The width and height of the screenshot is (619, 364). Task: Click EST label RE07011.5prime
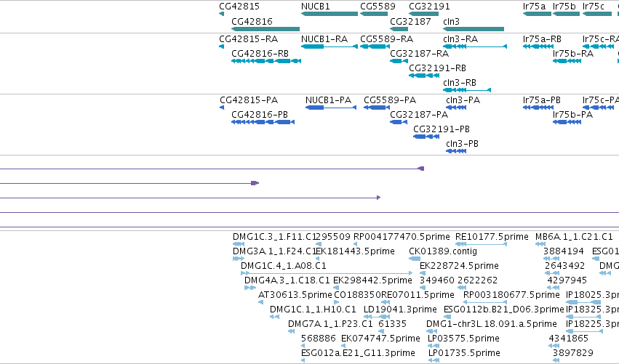(x=418, y=295)
